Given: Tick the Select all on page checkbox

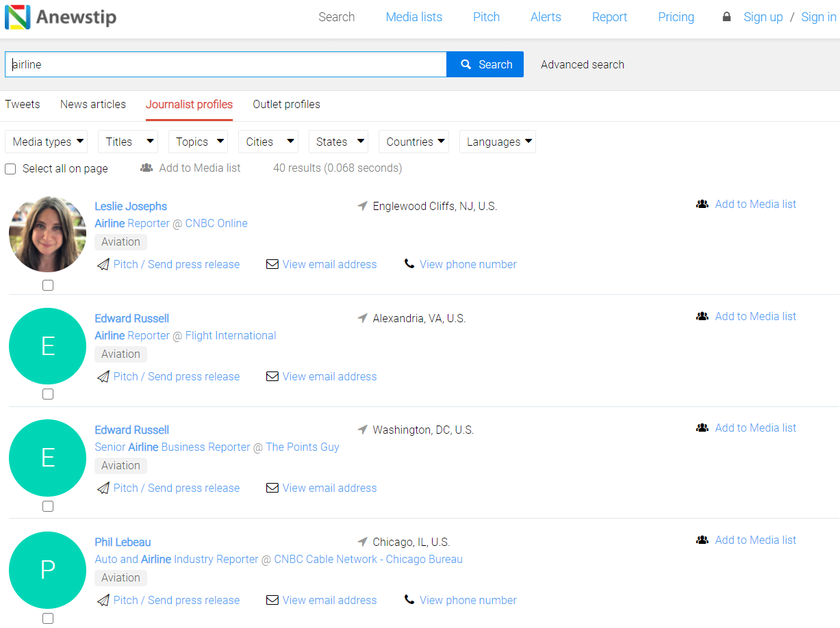Looking at the screenshot, I should (x=10, y=169).
